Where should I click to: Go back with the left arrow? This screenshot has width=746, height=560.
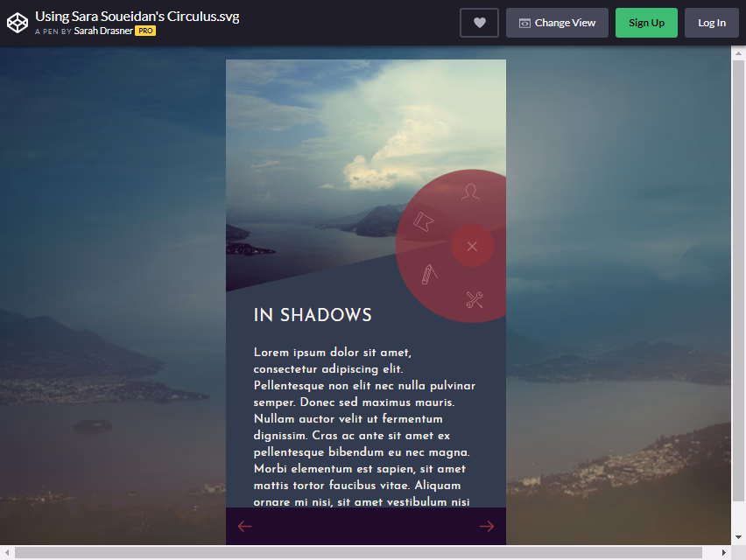tap(244, 526)
